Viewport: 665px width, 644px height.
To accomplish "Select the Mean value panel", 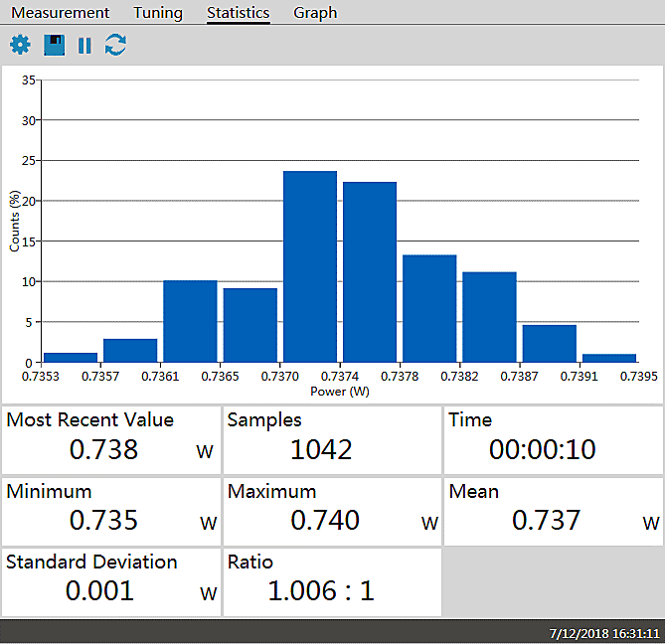I will point(552,511).
